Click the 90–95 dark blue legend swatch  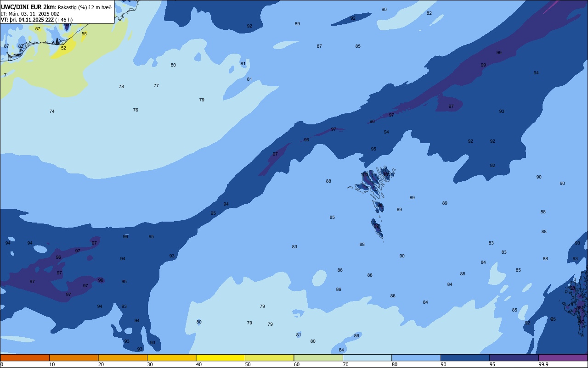465,357
